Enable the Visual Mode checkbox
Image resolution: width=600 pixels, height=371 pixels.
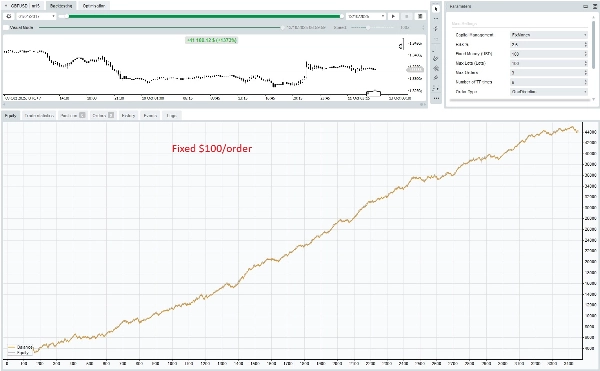[6, 28]
